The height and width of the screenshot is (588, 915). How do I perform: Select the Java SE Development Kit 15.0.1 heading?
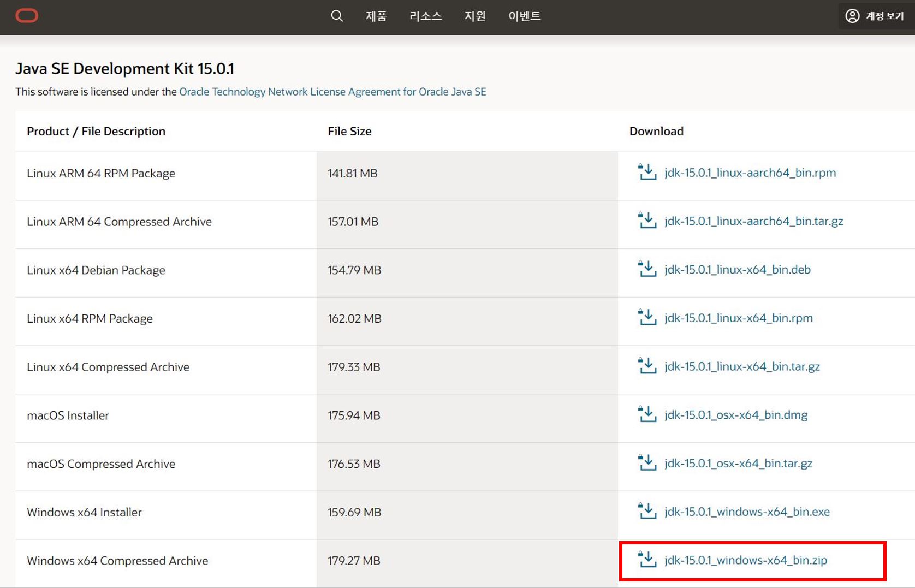coord(125,68)
